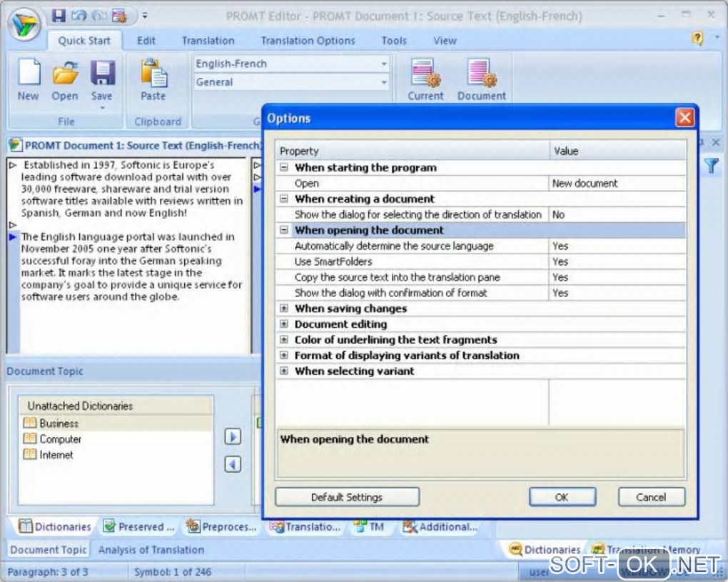The height and width of the screenshot is (582, 728).
Task: Click the Redo icon in quick access toolbar
Action: (99, 16)
